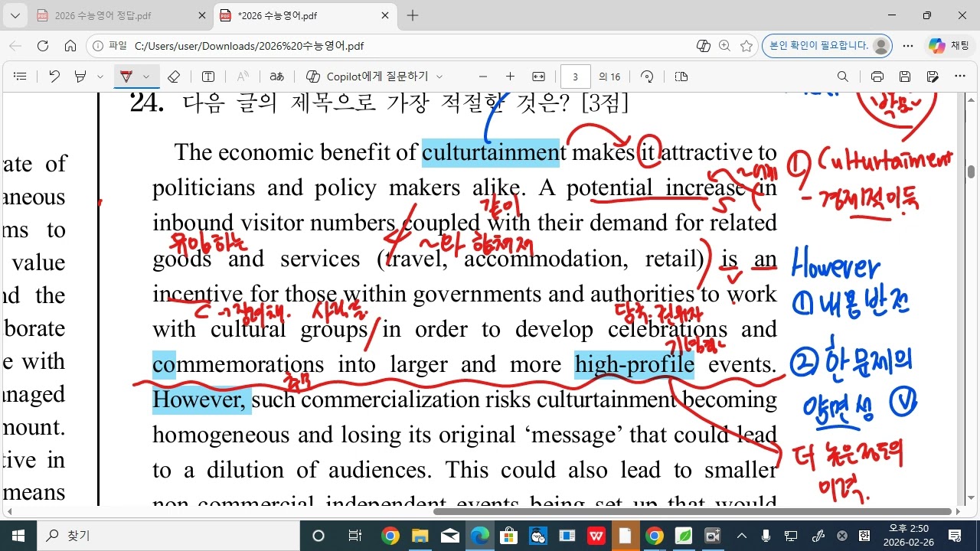Undo the last annotation
This screenshot has height=551, width=980.
click(54, 77)
